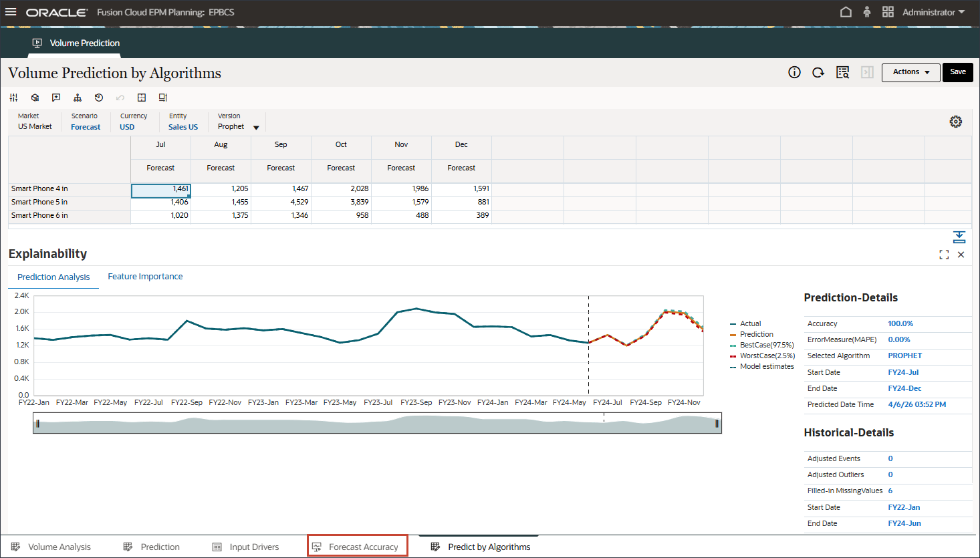Click the USD currency link
The image size is (980, 558).
point(127,127)
